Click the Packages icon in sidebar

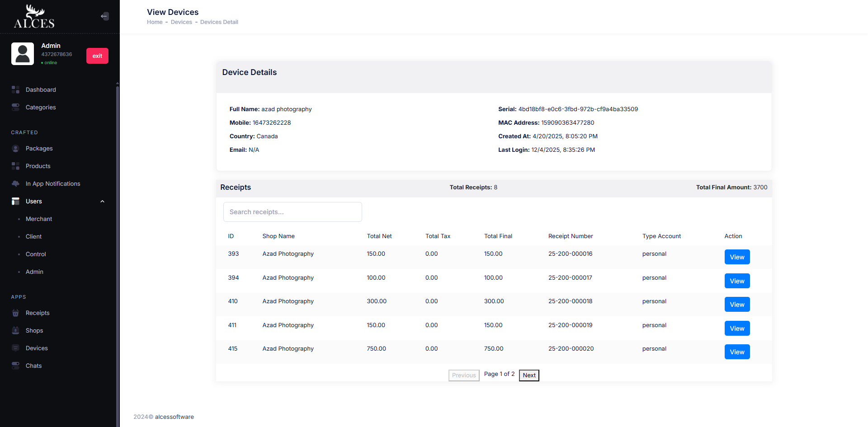pyautogui.click(x=15, y=149)
